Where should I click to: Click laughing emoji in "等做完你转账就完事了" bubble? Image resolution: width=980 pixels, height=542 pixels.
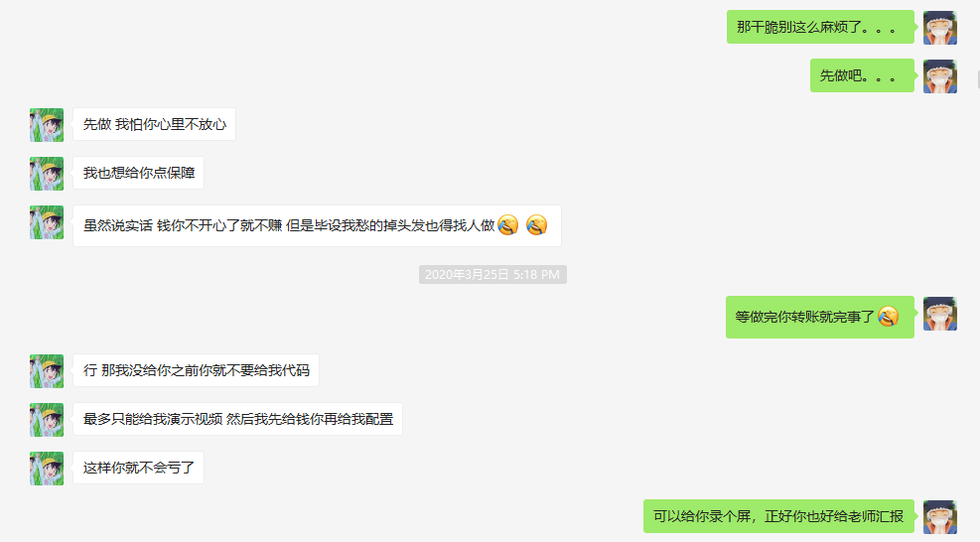888,317
